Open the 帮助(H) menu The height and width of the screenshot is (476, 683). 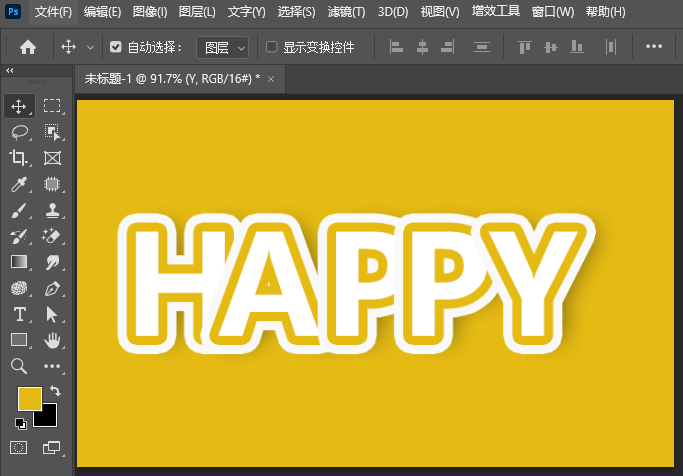605,12
